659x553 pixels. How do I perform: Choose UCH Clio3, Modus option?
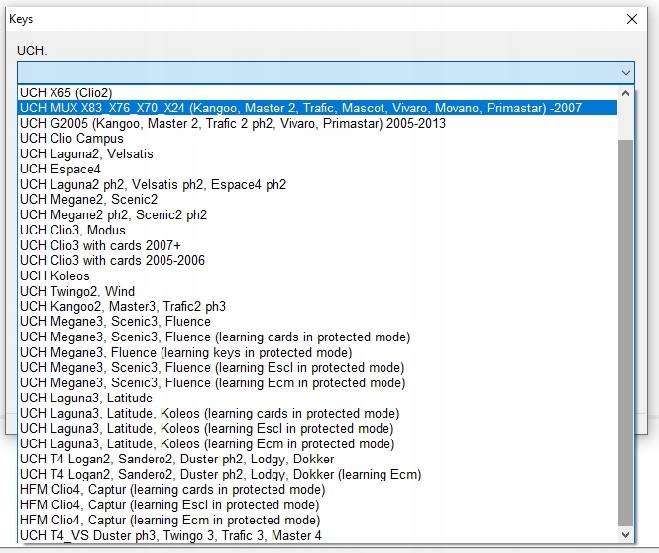point(318,230)
